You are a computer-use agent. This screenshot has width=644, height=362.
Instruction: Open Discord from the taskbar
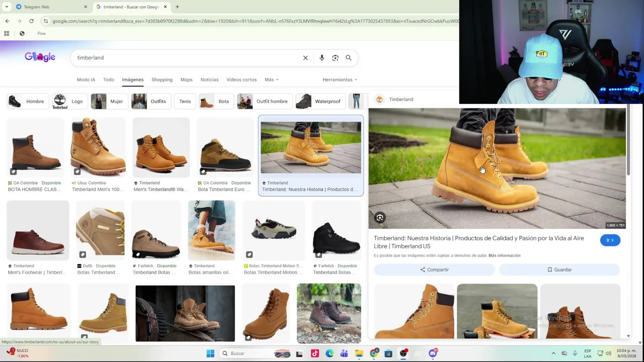[x=433, y=353]
